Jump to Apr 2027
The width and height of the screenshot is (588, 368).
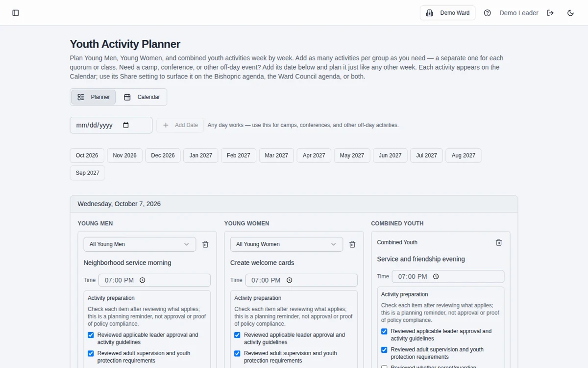pos(314,156)
